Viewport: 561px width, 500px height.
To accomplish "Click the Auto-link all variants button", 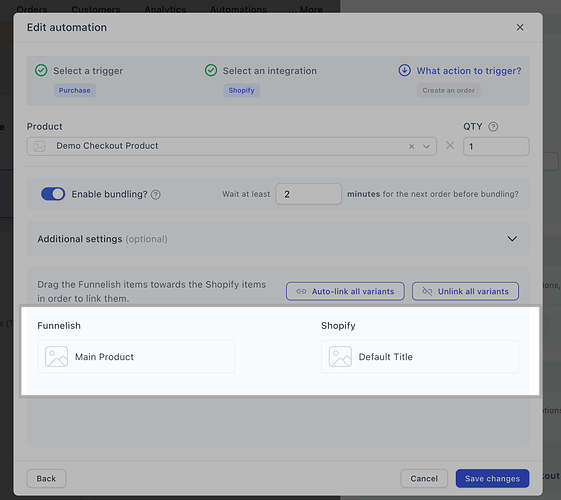I will point(345,291).
